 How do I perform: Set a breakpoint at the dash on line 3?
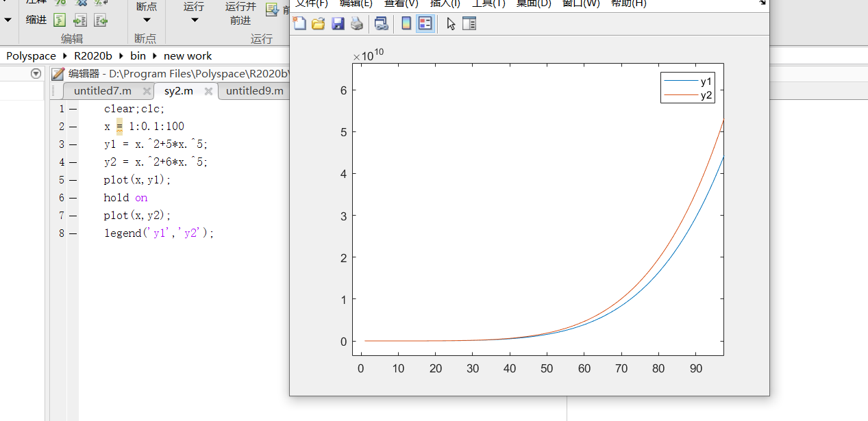click(x=73, y=144)
